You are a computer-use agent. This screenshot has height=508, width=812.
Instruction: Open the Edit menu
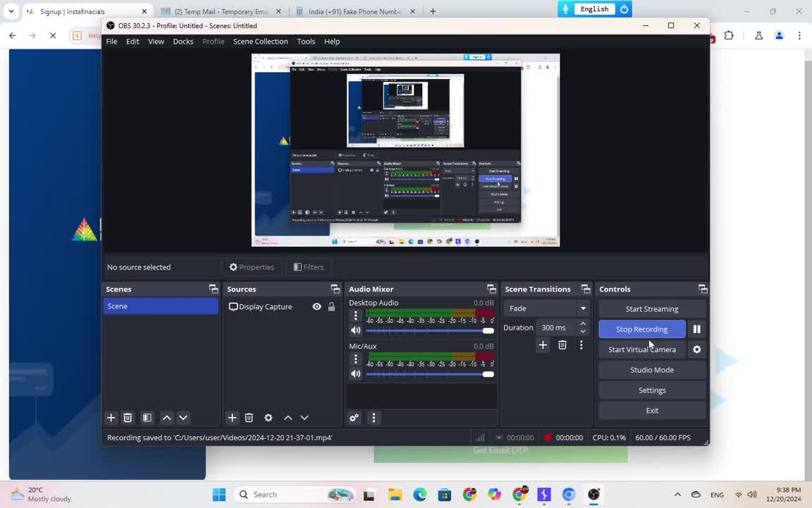point(133,42)
